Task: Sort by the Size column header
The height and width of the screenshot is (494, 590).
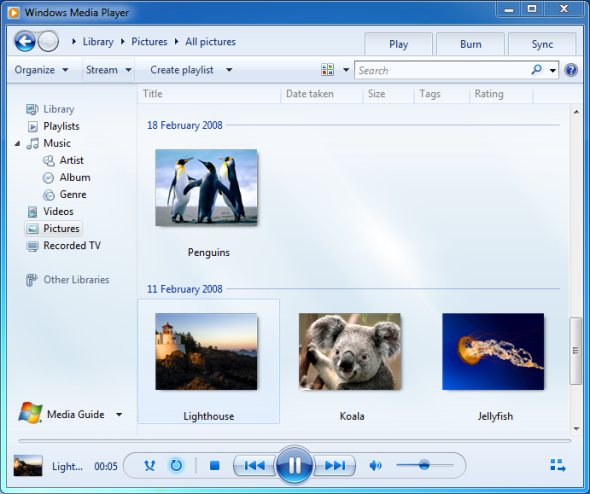Action: pos(388,94)
